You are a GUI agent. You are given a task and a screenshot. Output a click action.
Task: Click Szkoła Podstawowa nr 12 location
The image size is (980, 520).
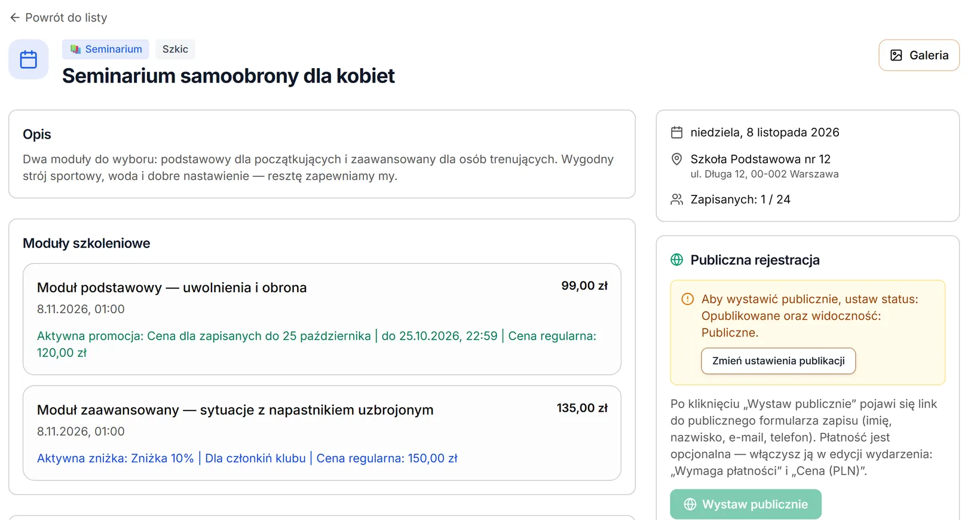click(761, 159)
